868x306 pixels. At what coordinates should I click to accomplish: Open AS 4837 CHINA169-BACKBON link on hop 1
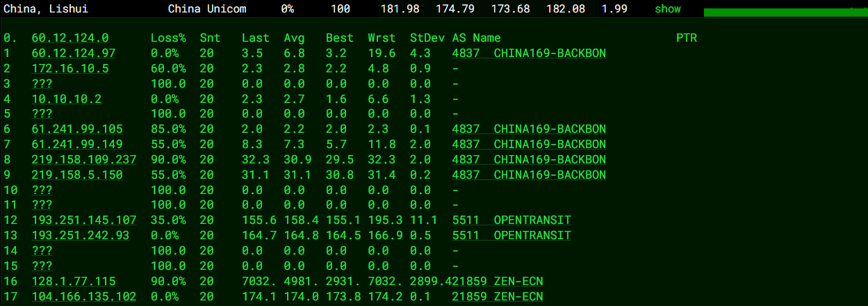528,53
